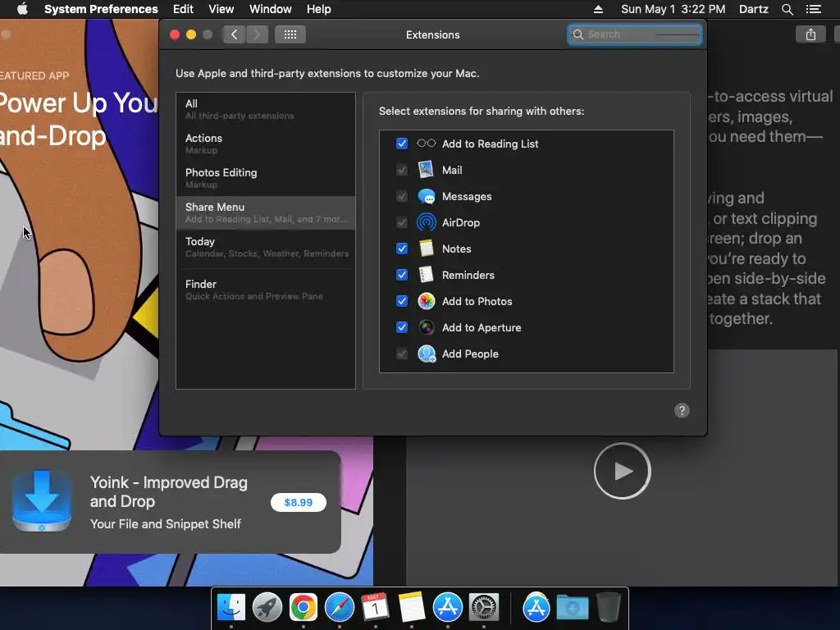Open the Apple menu

pyautogui.click(x=22, y=9)
